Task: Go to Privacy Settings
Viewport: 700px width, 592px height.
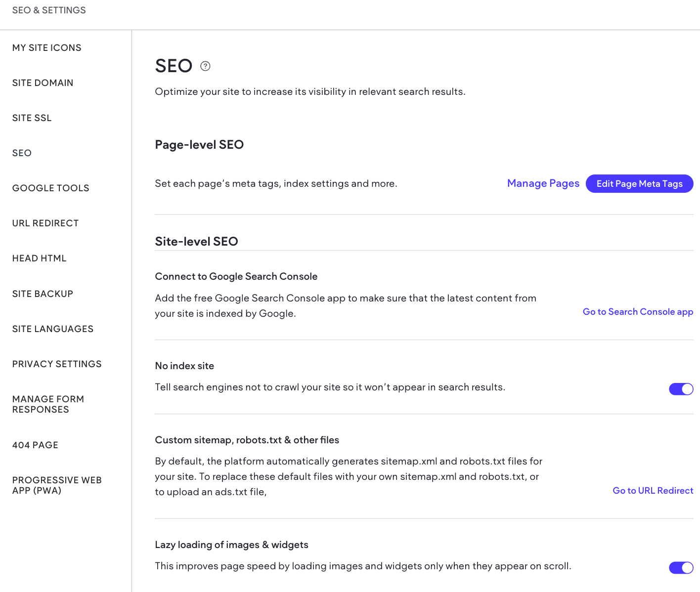Action: click(57, 364)
